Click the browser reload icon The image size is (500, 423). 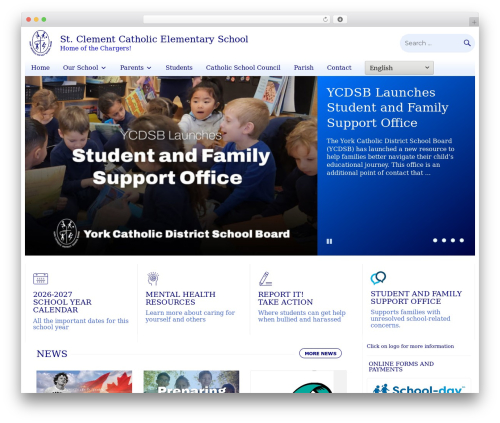coord(325,19)
